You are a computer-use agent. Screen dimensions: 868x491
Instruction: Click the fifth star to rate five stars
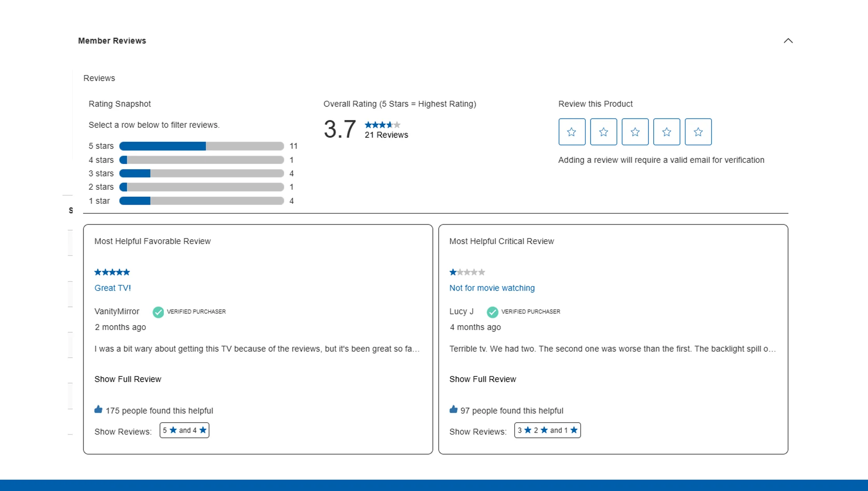(x=698, y=132)
